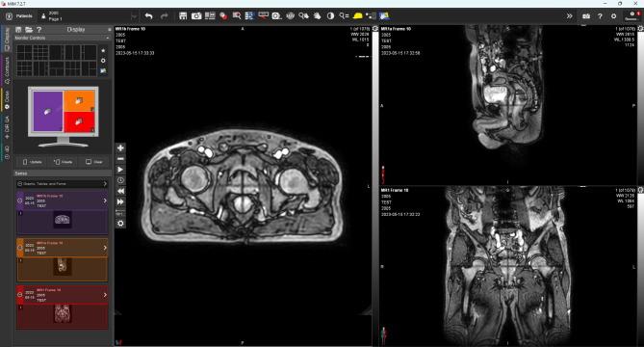Toggle the circle on the orange series header
644x347 pixels.
(x=19, y=248)
